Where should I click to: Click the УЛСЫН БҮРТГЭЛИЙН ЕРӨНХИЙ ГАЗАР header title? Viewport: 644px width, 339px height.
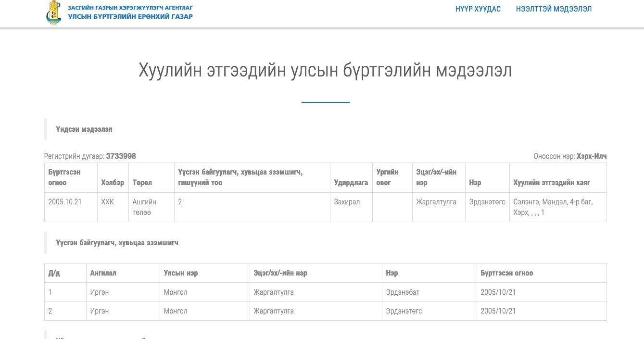[x=130, y=16]
